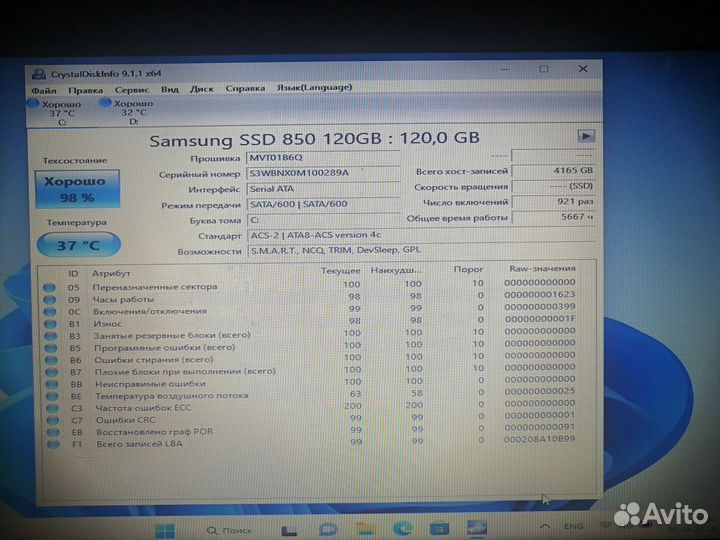The image size is (720, 540).
Task: Click the Порог column header
Action: [x=468, y=270]
